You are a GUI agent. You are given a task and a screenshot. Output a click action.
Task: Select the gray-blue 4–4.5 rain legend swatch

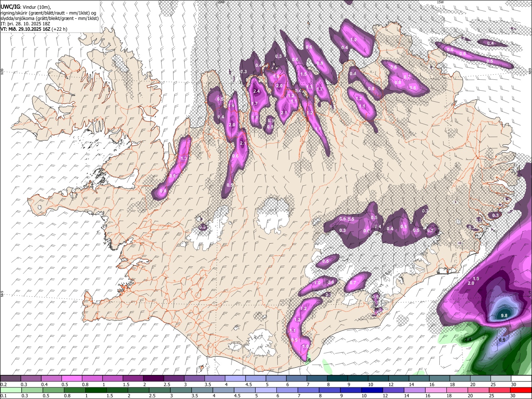coord(224,390)
